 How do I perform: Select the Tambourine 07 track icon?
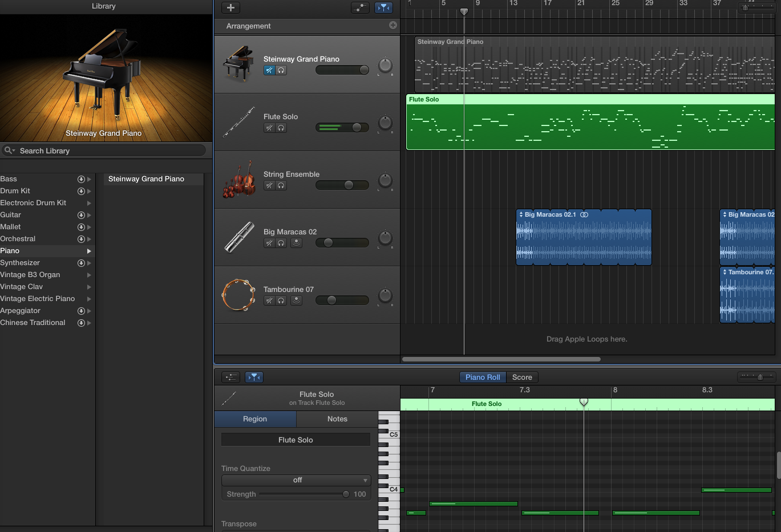tap(238, 295)
